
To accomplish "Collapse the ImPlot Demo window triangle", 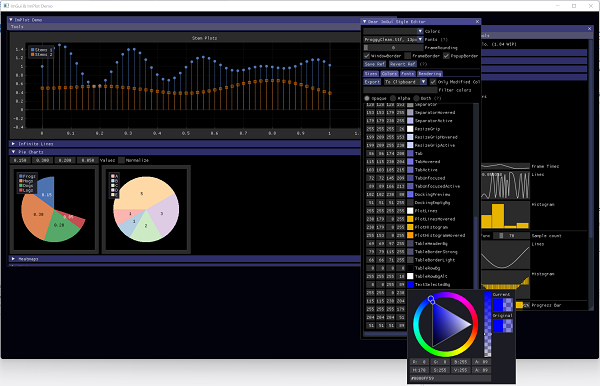I will (11, 20).
